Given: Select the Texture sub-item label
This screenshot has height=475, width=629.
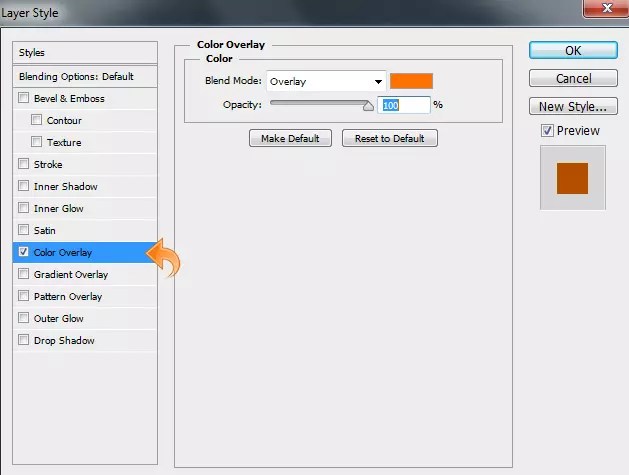Looking at the screenshot, I should [64, 142].
